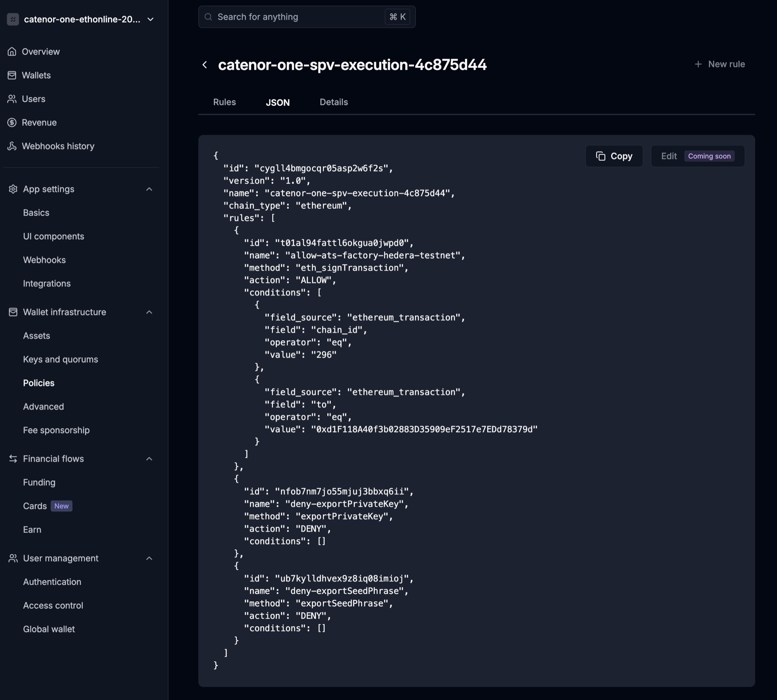
Task: Open Global wallet settings
Action: tap(49, 629)
